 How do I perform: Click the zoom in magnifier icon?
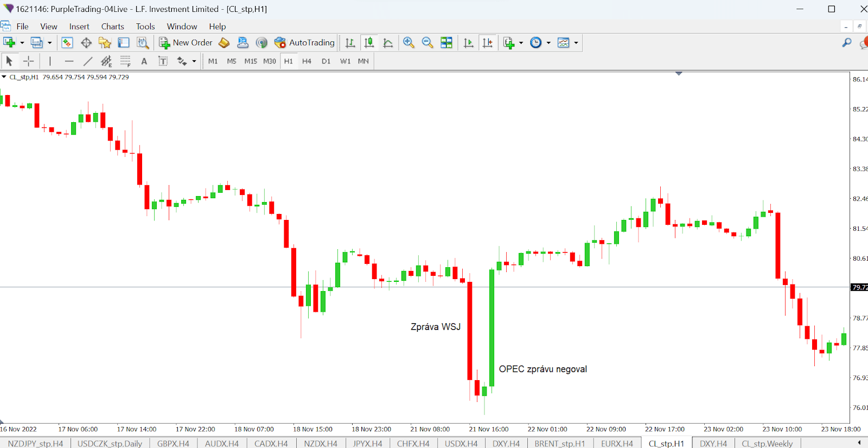(409, 43)
